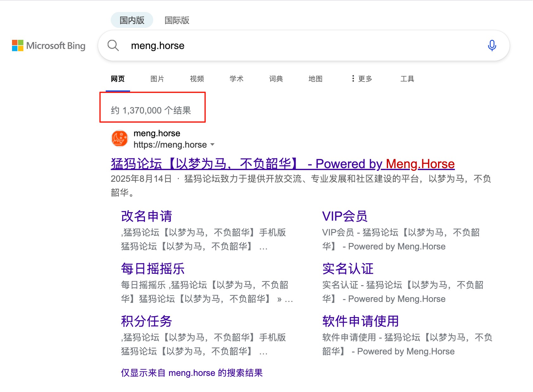Switch to 国内版 search mode

[x=132, y=20]
